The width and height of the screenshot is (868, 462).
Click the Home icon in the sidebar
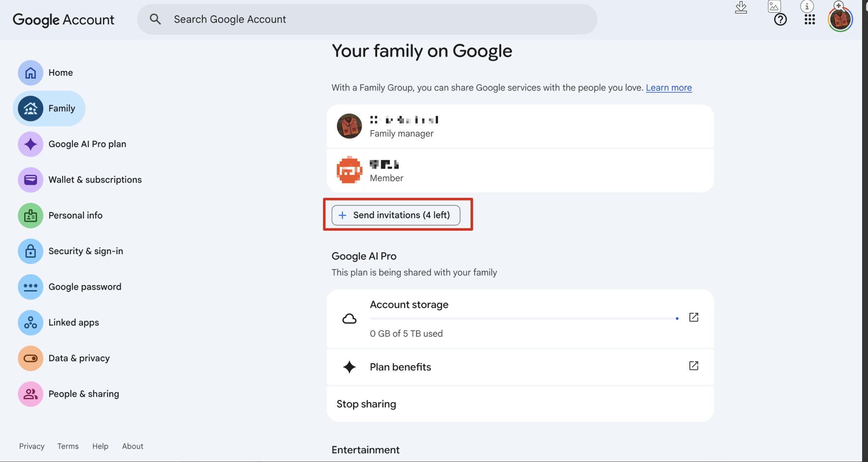(x=30, y=73)
